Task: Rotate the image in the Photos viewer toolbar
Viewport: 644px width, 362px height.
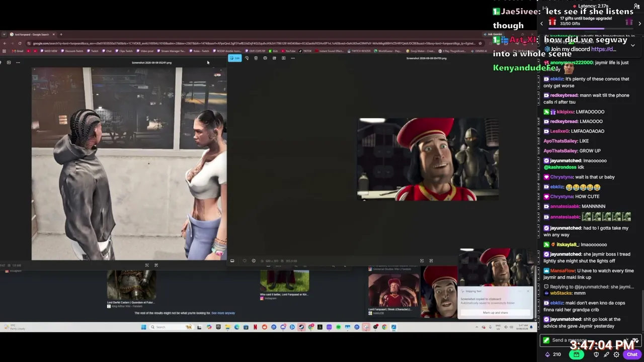Action: coord(247,58)
